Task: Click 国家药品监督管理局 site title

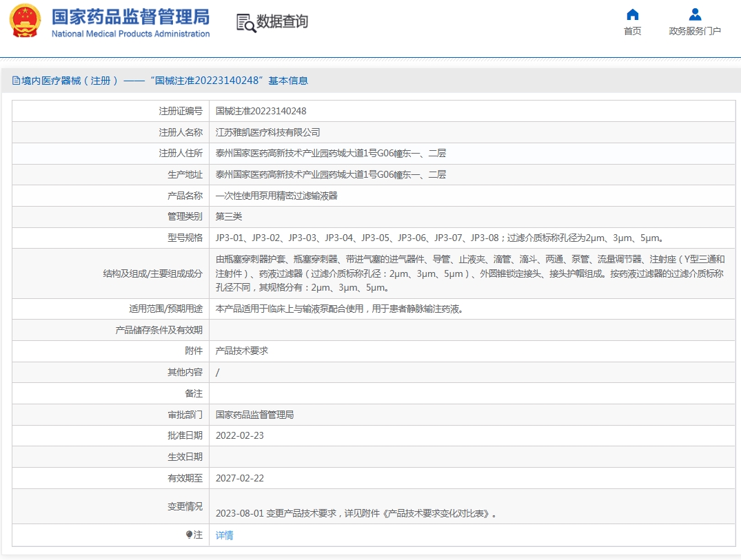Action: pos(130,17)
